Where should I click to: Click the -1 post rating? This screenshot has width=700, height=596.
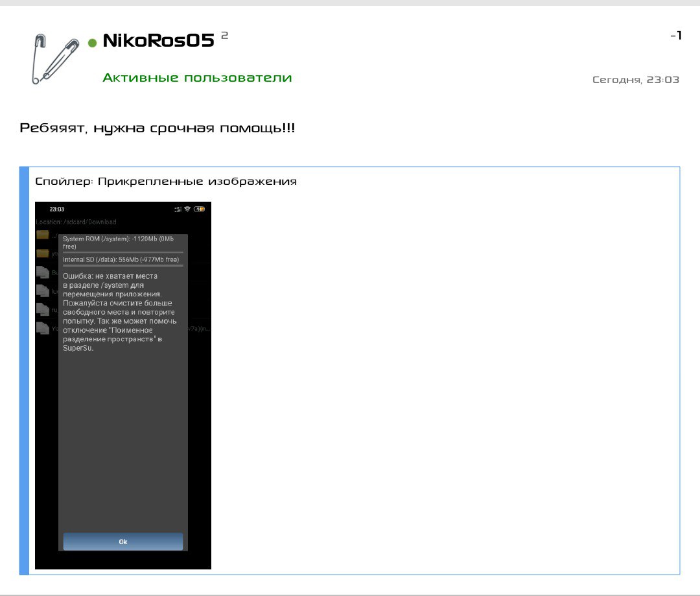pyautogui.click(x=676, y=36)
